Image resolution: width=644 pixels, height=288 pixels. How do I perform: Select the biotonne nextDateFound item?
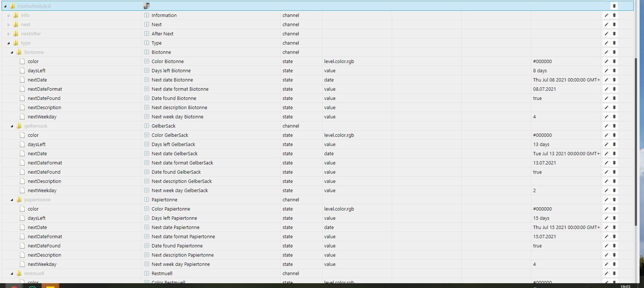tap(44, 98)
